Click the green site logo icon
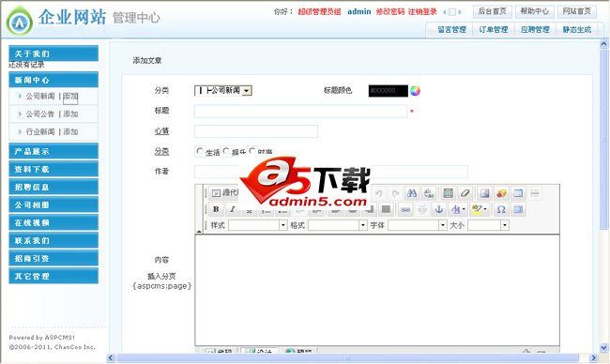The width and height of the screenshot is (610, 364). pyautogui.click(x=19, y=22)
